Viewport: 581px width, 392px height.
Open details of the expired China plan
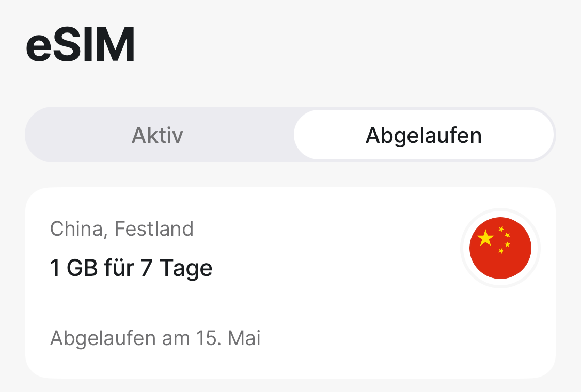(290, 283)
